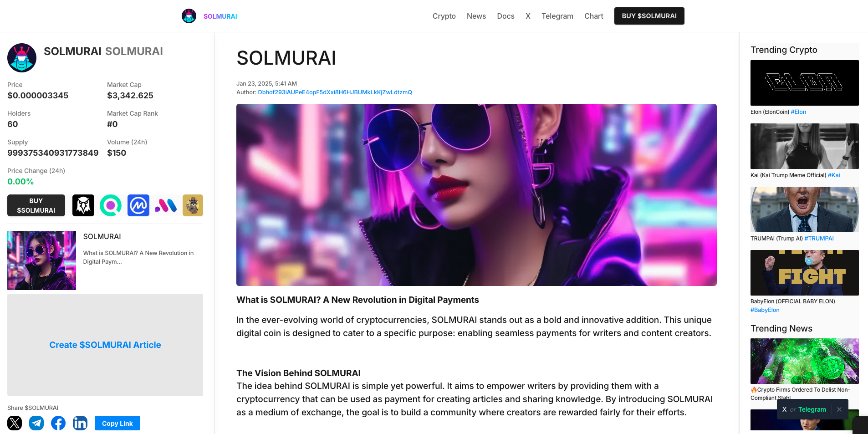Open the black owl exchange icon
This screenshot has width=868, height=434.
[83, 205]
